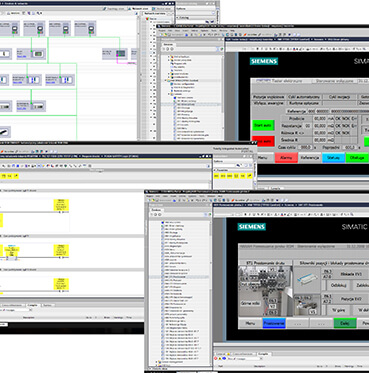369x373 pixels.
Task: Click the Siemens logo in the lower HMI
Action: click(x=252, y=227)
